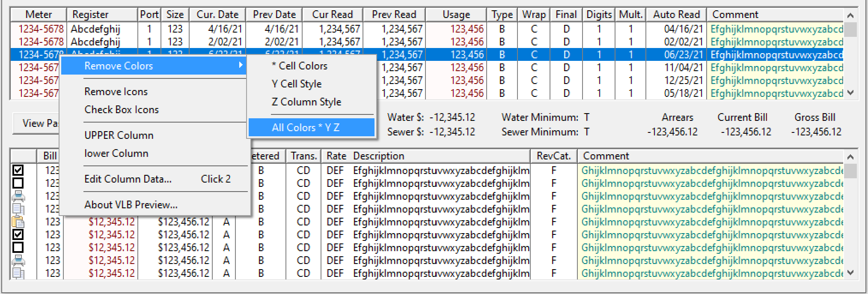Viewport: 868px width, 294px height.
Task: Click the first copy documents icon
Action: [x=18, y=209]
